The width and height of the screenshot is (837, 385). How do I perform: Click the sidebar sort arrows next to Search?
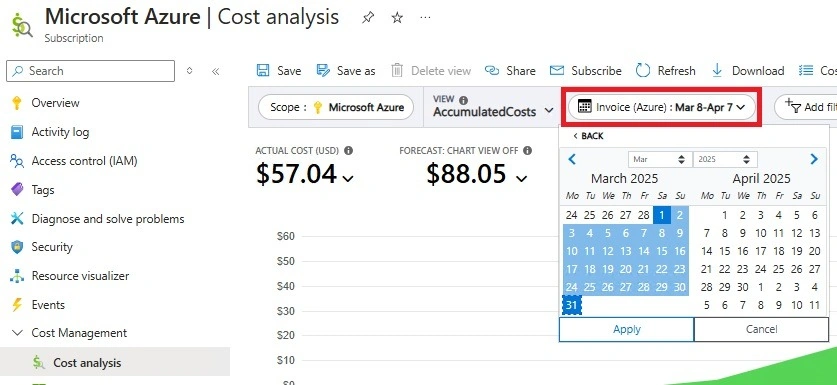[189, 71]
